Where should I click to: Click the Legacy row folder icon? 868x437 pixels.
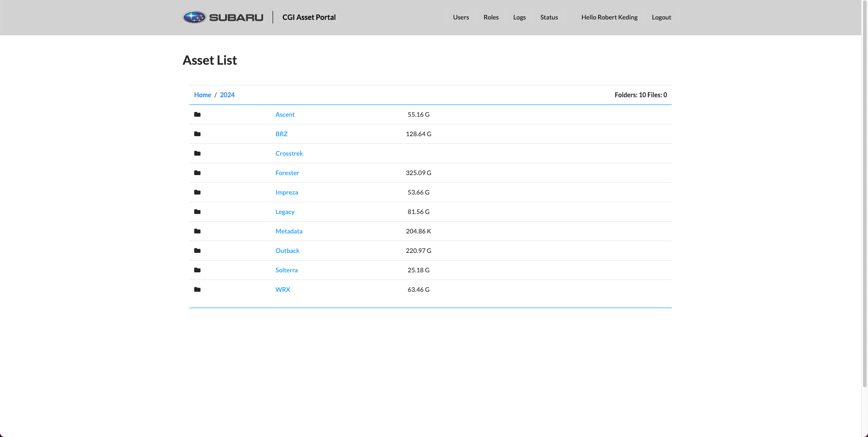(197, 212)
